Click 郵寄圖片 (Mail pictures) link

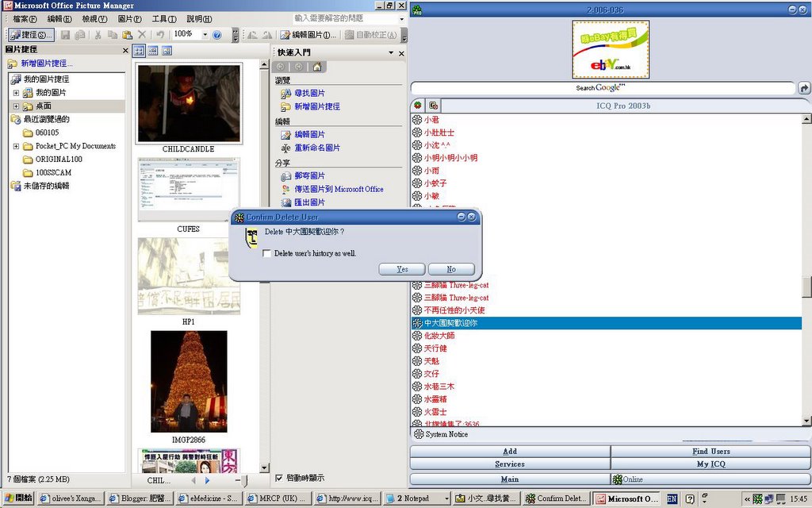(310, 175)
